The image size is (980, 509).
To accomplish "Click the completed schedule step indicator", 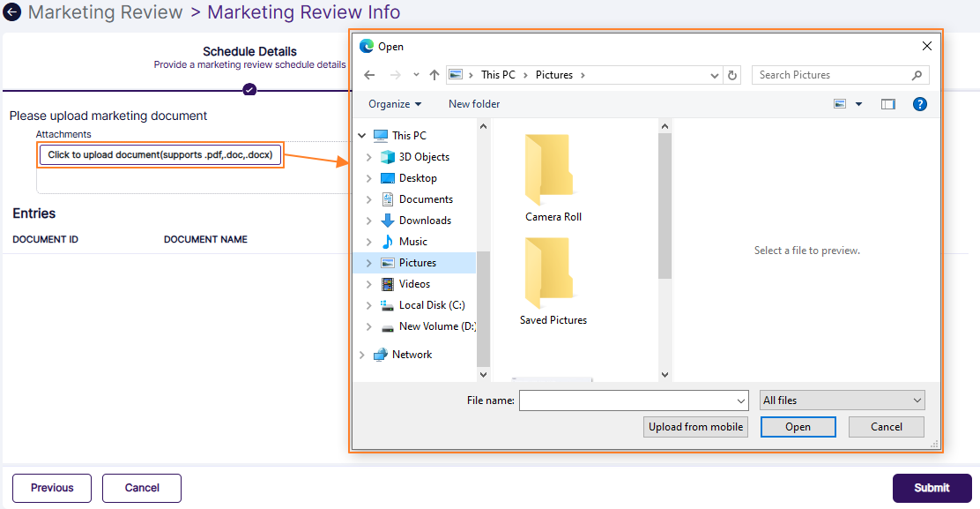I will pos(249,89).
